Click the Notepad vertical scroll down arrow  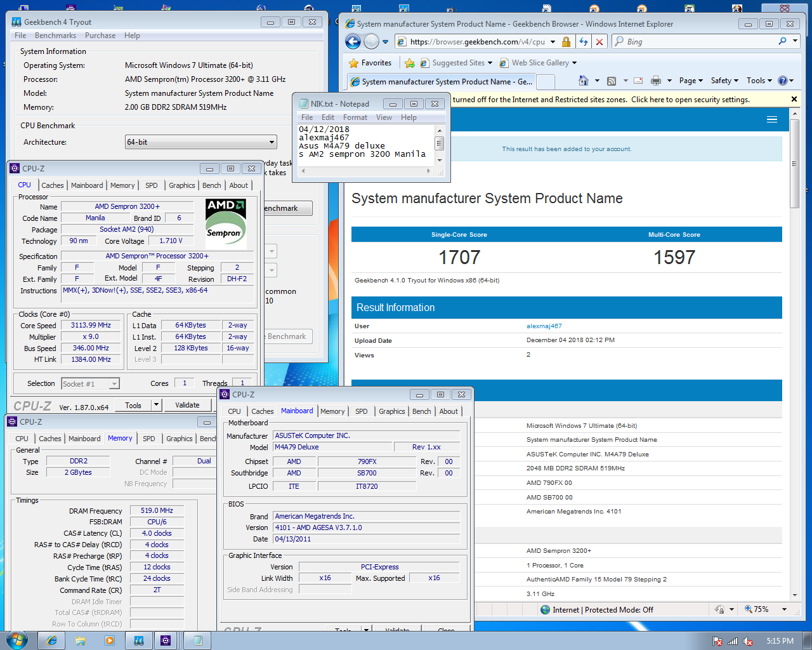438,159
